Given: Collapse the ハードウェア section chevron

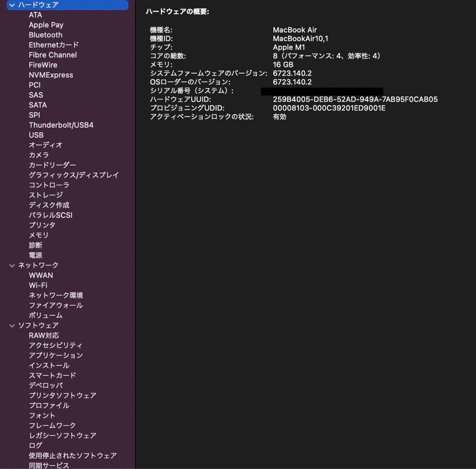Looking at the screenshot, I should coord(11,5).
